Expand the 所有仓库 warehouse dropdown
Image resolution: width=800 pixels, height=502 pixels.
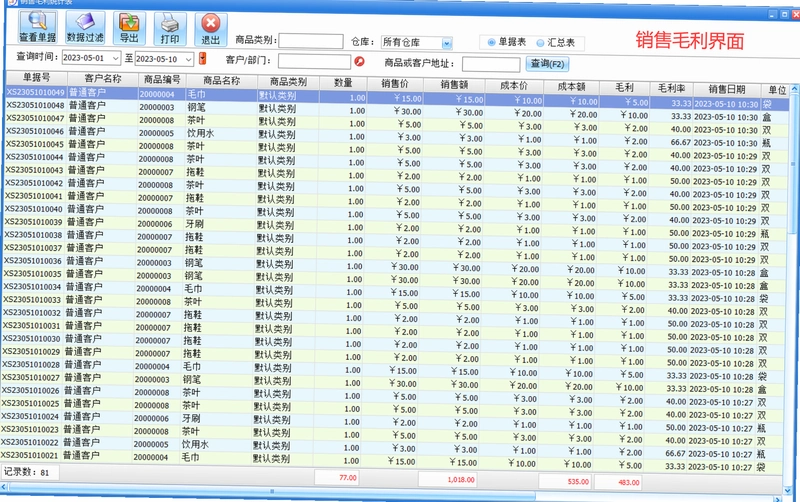(446, 43)
